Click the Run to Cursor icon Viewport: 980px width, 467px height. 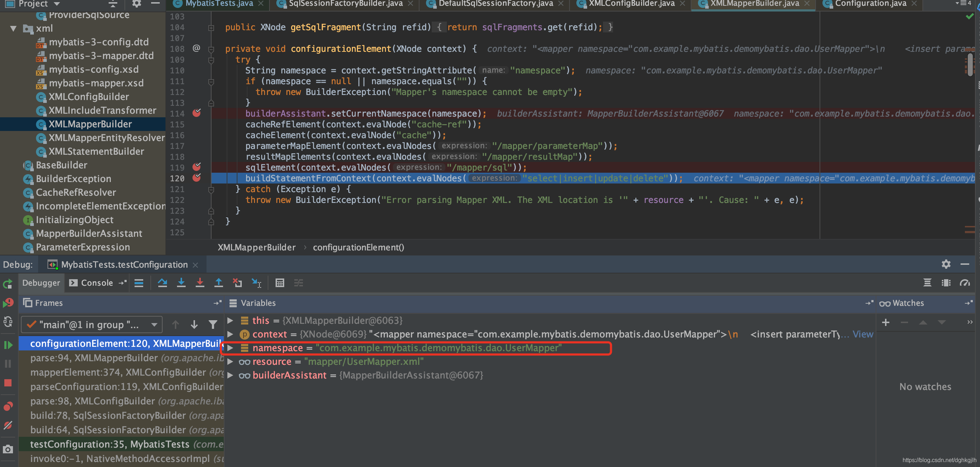click(x=257, y=283)
